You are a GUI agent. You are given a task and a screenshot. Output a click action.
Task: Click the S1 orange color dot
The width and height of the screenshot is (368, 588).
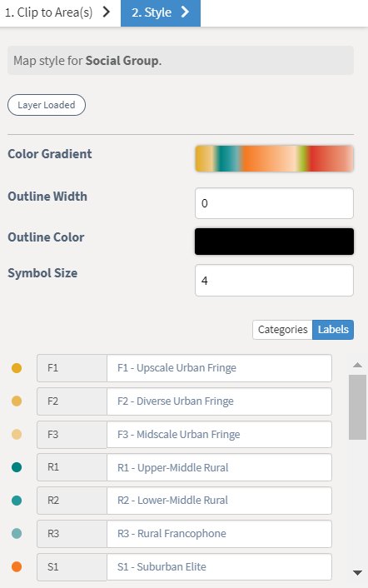(17, 566)
